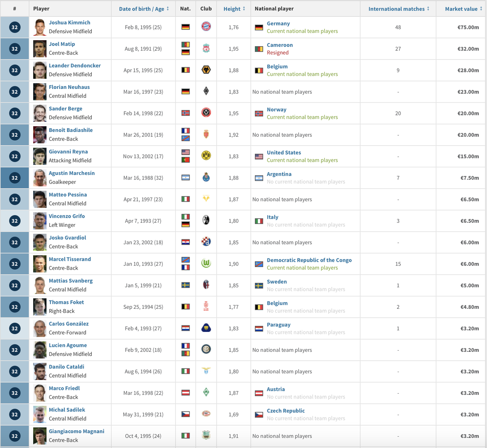
Task: Click Wolves club crest in Dendoncker row
Action: click(206, 70)
